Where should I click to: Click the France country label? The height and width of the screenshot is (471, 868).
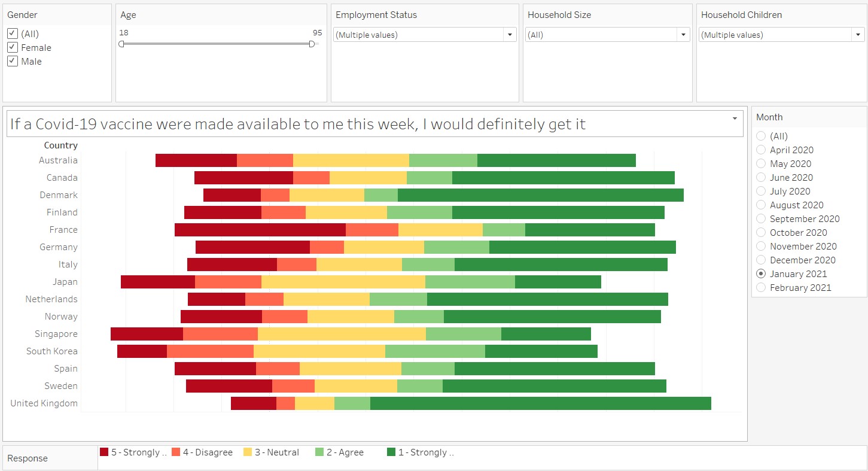coord(63,230)
